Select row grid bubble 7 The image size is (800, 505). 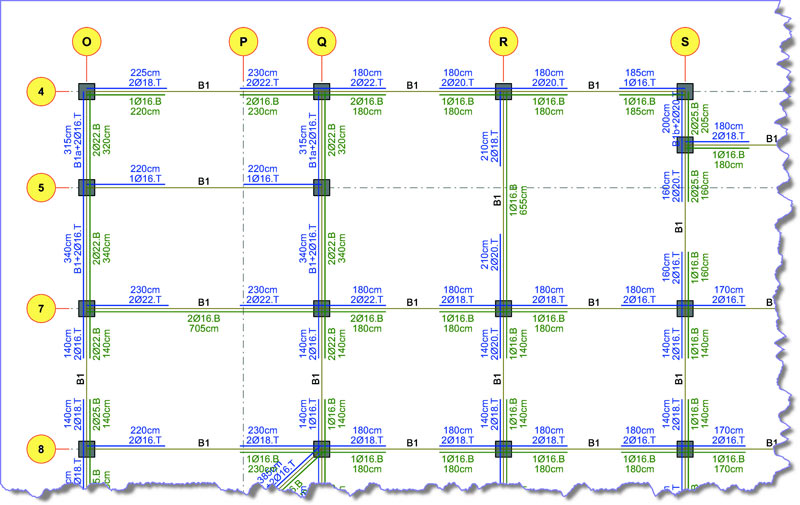41,309
